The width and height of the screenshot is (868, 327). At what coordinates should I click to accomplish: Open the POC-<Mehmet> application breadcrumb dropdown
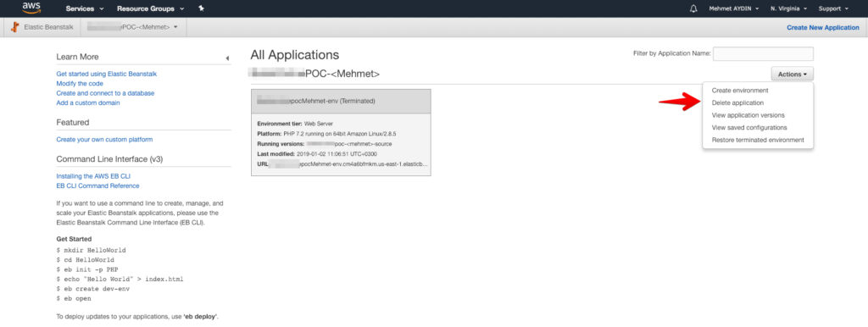[x=133, y=27]
